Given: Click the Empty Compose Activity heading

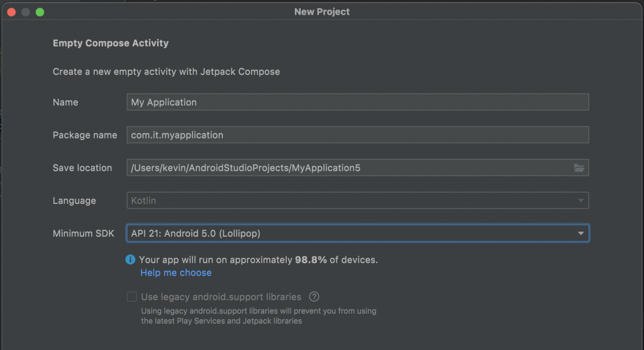Looking at the screenshot, I should click(x=111, y=43).
